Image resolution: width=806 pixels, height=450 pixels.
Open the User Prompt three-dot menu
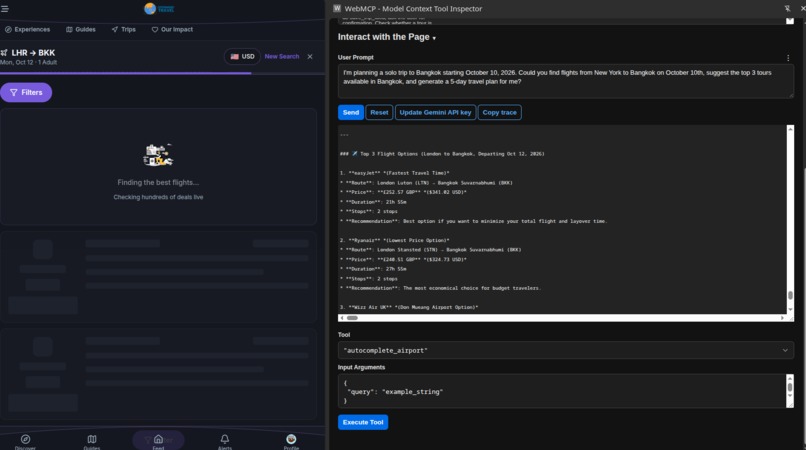coord(788,58)
